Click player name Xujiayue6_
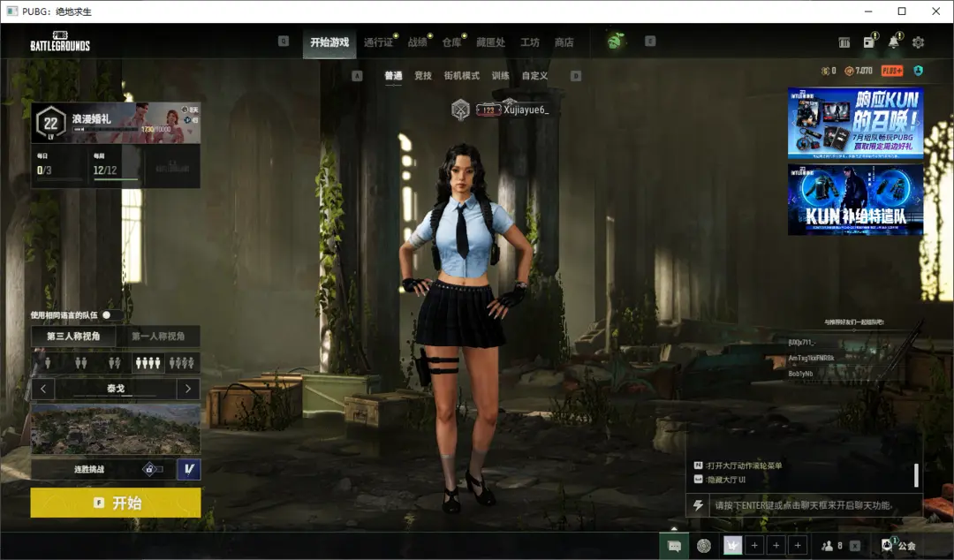 [x=526, y=110]
